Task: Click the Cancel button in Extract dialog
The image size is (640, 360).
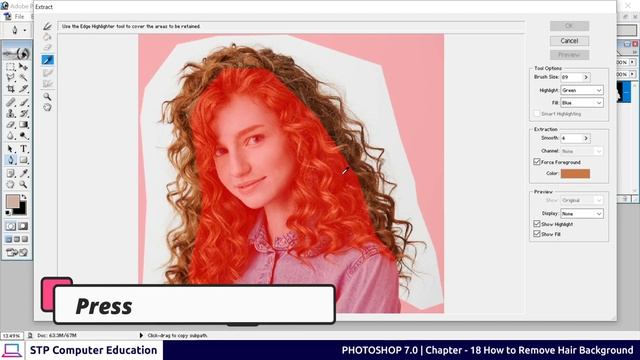Action: [569, 41]
